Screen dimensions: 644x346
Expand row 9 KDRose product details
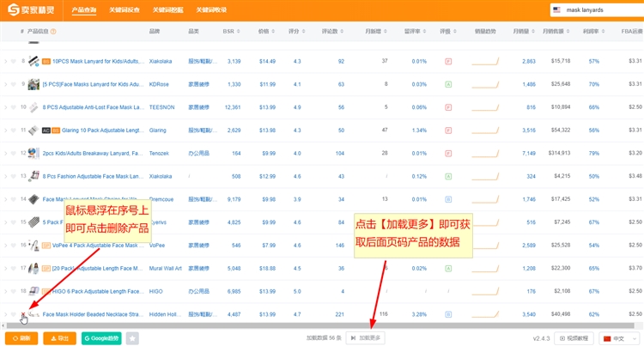5,84
